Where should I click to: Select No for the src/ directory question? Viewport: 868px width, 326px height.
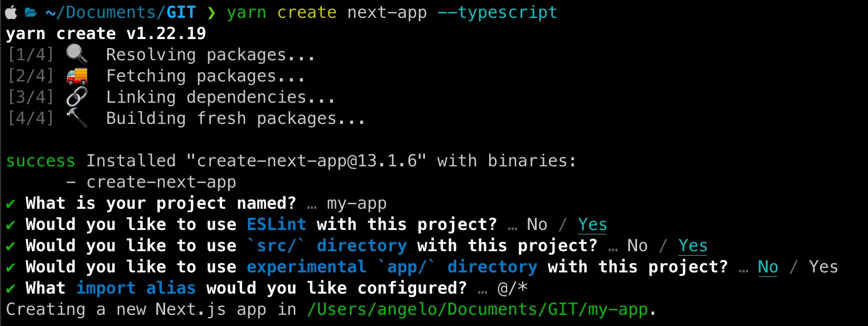[x=638, y=246]
